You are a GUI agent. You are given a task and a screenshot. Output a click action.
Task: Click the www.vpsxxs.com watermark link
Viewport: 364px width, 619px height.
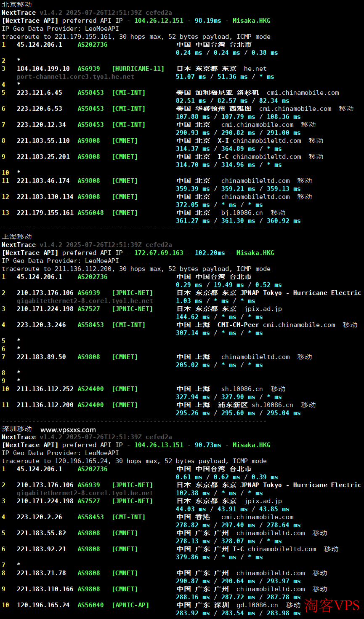coord(68,430)
